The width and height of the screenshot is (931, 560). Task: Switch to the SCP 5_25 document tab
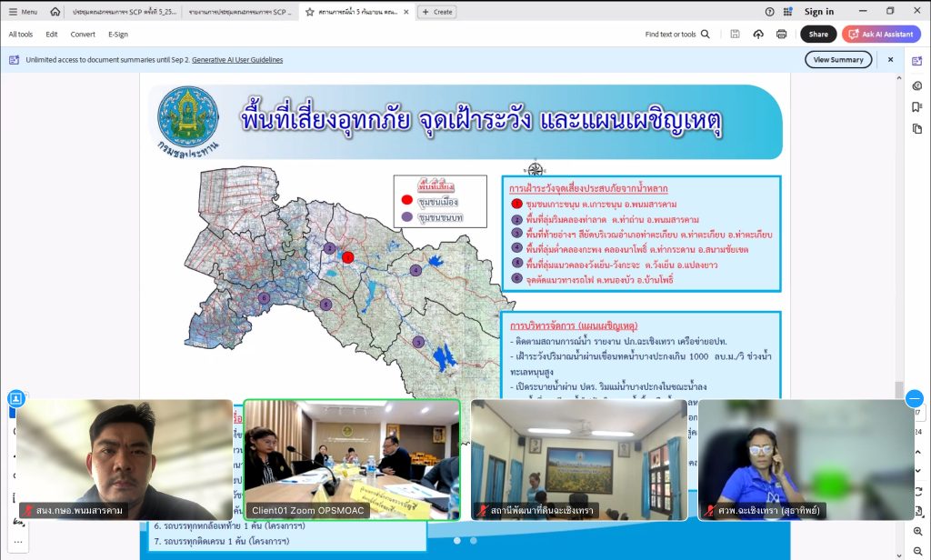pos(125,12)
